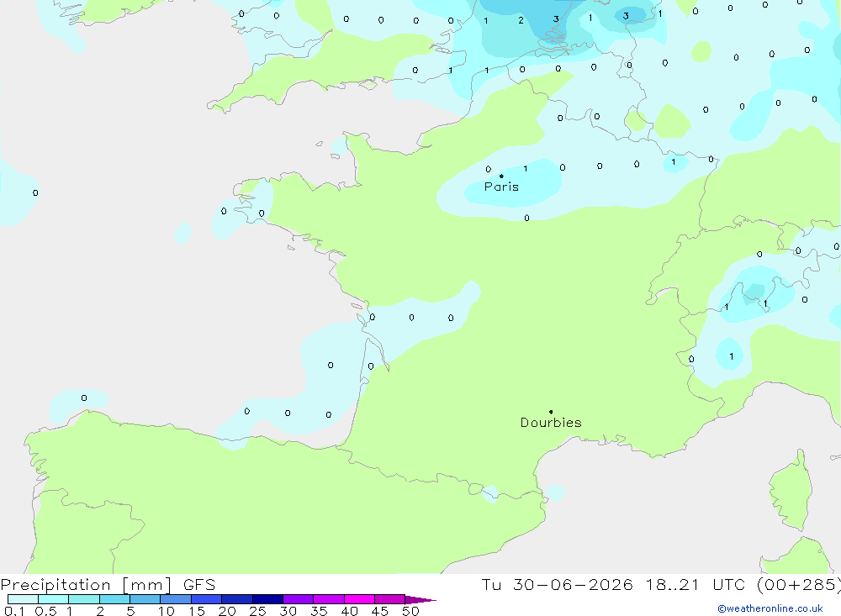The width and height of the screenshot is (841, 616).
Task: Select the 0.5–1 mm legend swatch
Action: (x=54, y=599)
